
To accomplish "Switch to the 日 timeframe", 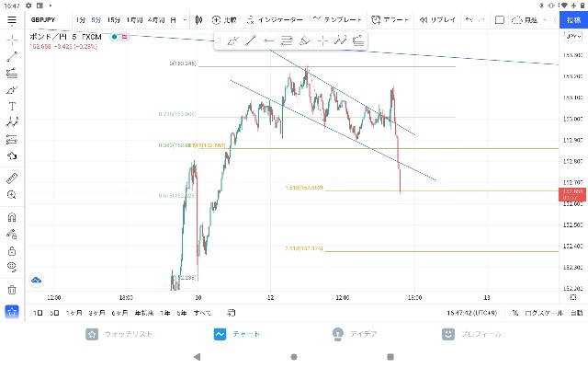I will coord(174,20).
